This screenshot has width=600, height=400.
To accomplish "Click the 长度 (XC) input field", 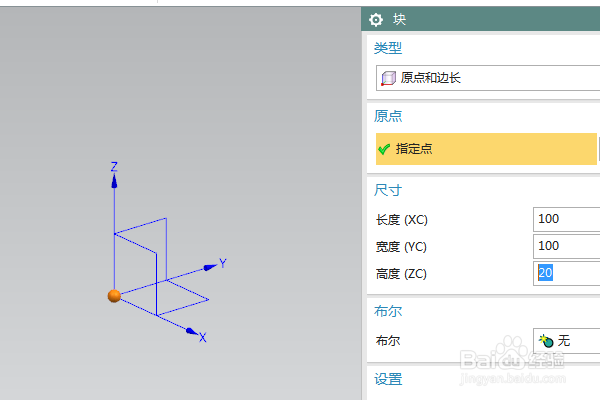I will tap(566, 219).
